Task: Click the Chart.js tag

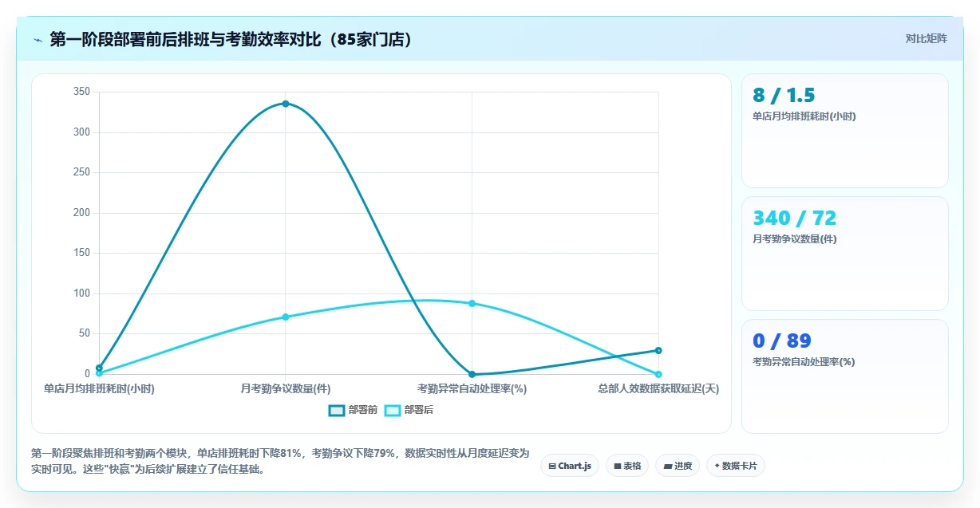Action: pos(570,466)
